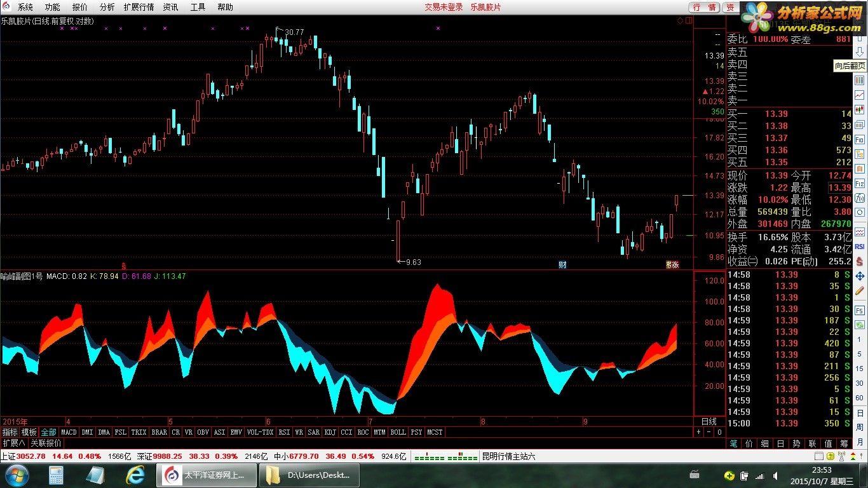Open the 功能 menu
Image resolution: width=868 pixels, height=488 pixels.
coord(53,7)
